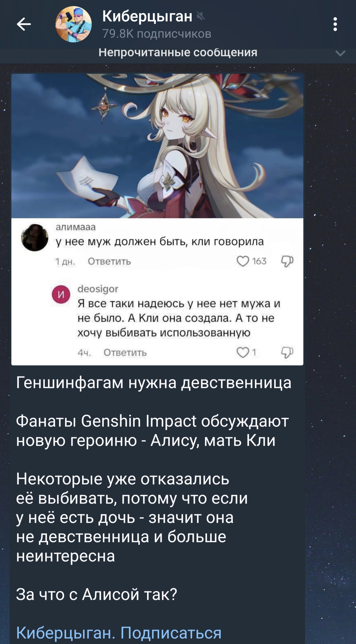The image size is (356, 644).
Task: Open the three-dot options menu
Action: [x=335, y=24]
